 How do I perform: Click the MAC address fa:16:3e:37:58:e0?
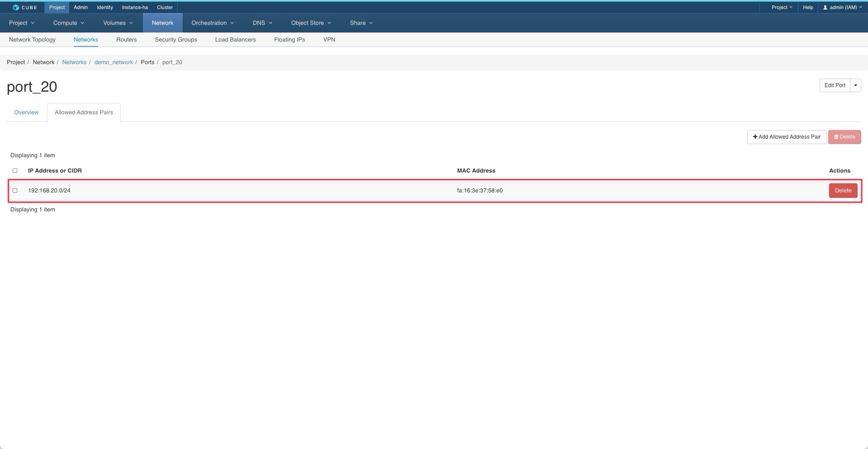coord(480,191)
